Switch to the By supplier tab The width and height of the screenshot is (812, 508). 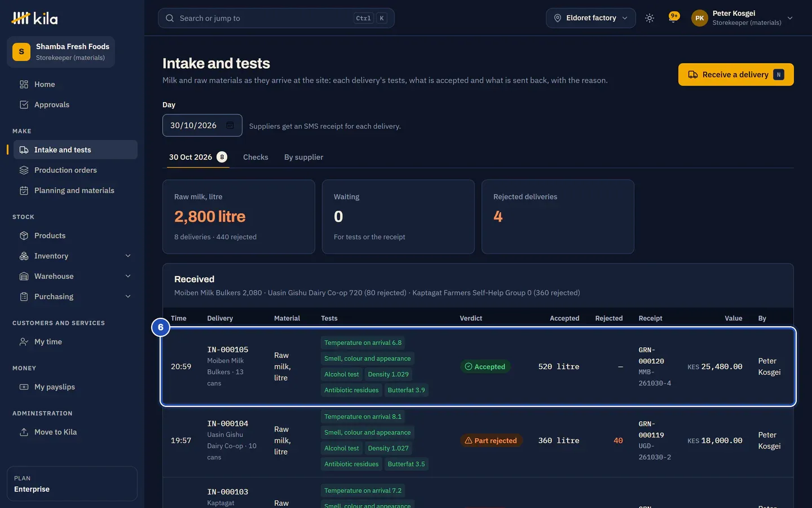(303, 157)
